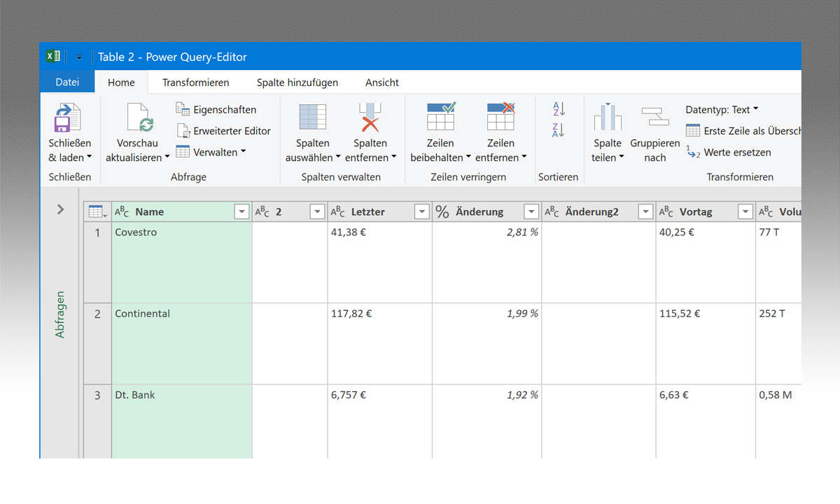The height and width of the screenshot is (504, 840).
Task: Open the quick access toolbar dropdown
Action: pos(79,57)
